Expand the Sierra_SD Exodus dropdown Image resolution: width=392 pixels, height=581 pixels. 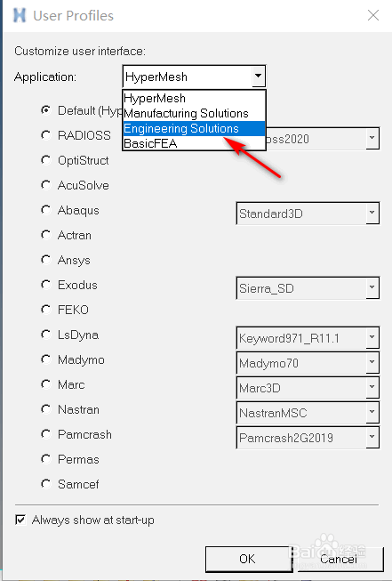pyautogui.click(x=372, y=288)
